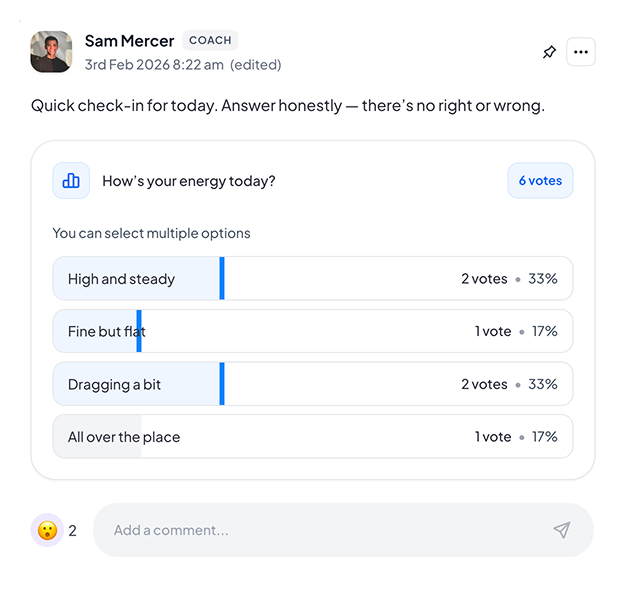Click the "(edited)" label on the post
626x590 pixels.
point(256,65)
